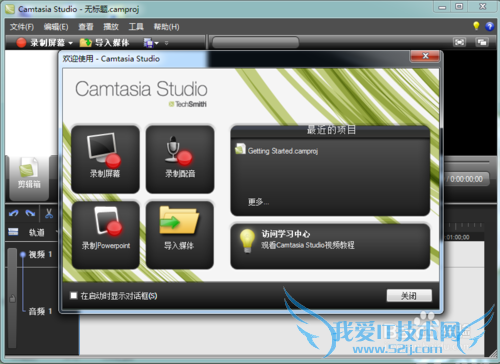Click the toolbar overflow options arrow

[x=166, y=43]
